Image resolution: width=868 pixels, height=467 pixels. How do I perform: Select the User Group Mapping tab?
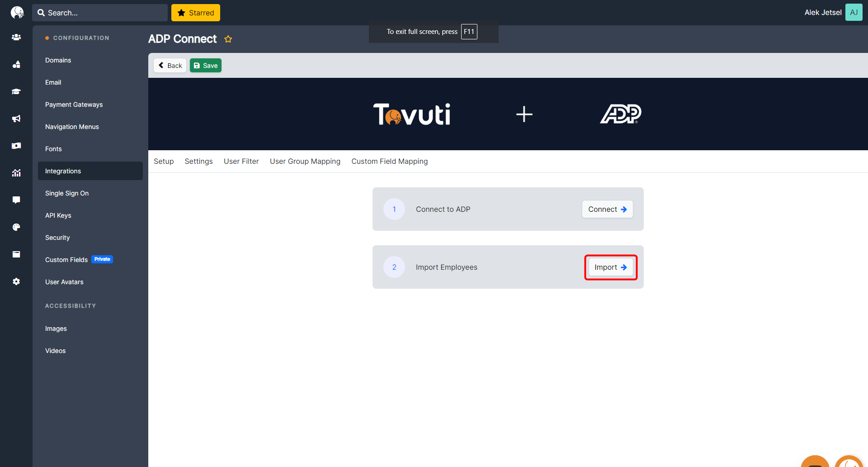pos(305,161)
